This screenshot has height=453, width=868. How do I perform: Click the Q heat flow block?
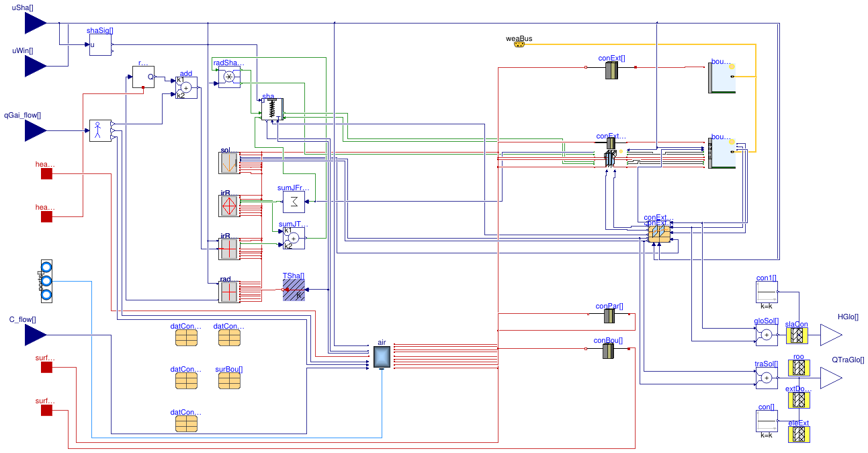coord(143,77)
